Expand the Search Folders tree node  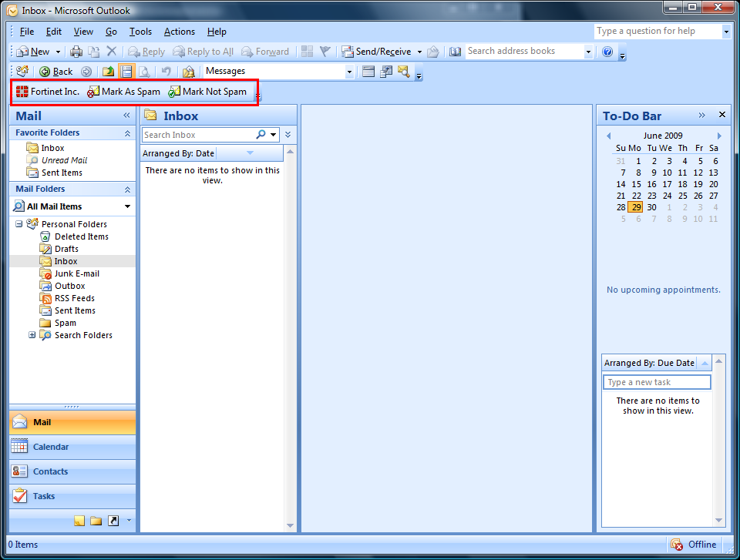click(32, 335)
